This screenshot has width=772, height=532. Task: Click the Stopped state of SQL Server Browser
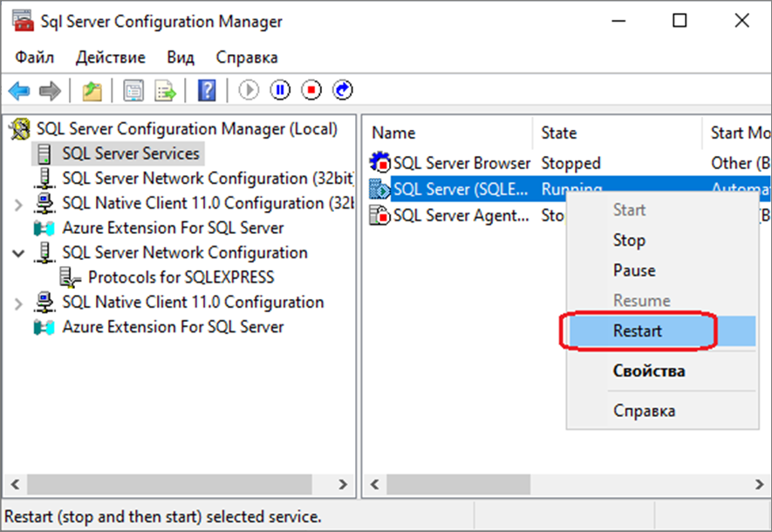pyautogui.click(x=570, y=163)
